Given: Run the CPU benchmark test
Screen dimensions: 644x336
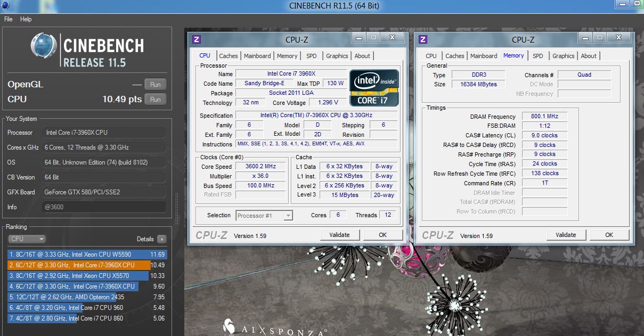Looking at the screenshot, I should (155, 99).
